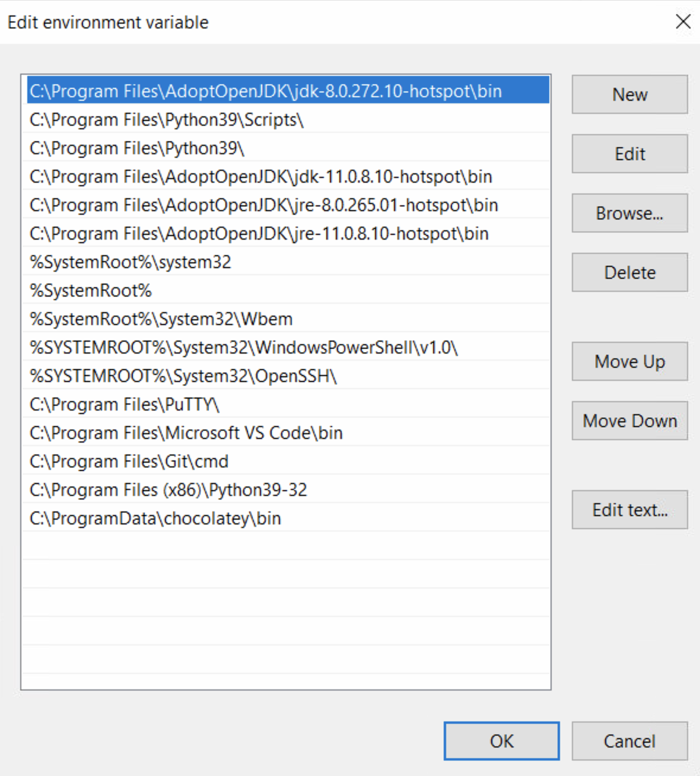
Task: Delete the selected path entry
Action: [629, 272]
